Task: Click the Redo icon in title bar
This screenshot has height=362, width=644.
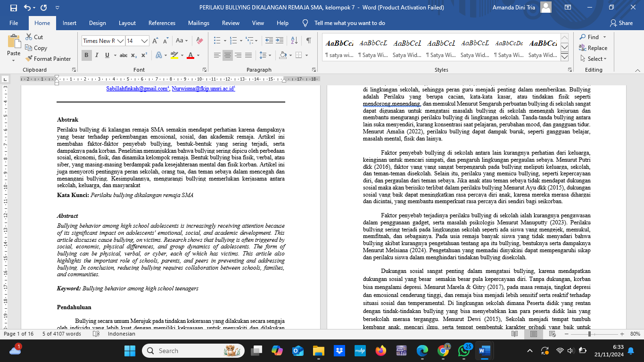Action: point(43,8)
